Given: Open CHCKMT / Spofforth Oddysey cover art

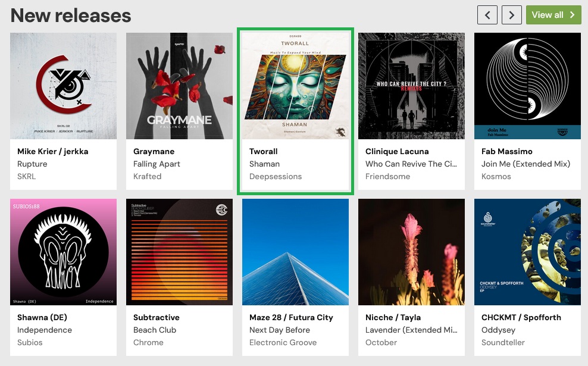Looking at the screenshot, I should point(527,252).
